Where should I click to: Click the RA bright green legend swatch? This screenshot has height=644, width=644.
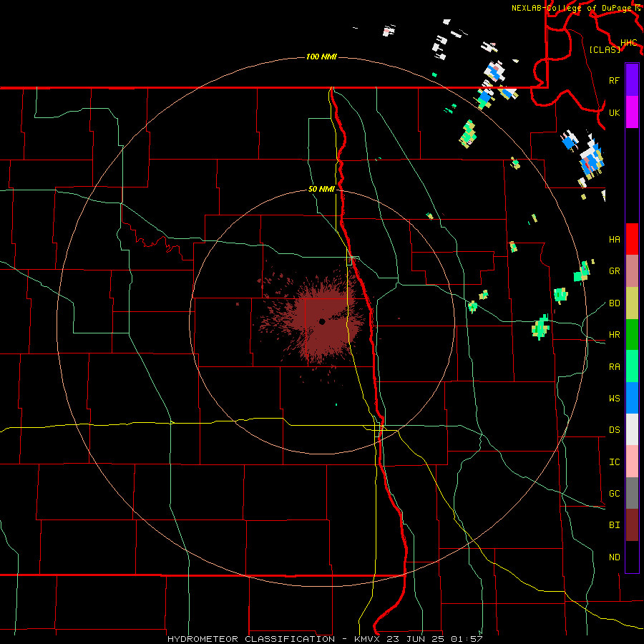pyautogui.click(x=632, y=366)
